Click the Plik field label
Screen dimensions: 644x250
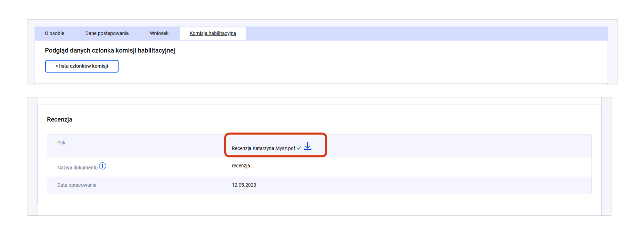[x=61, y=143]
